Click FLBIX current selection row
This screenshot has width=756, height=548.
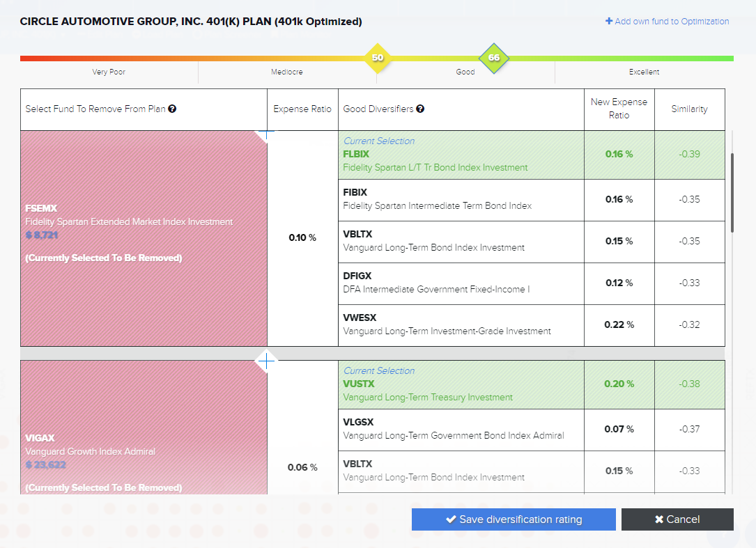[x=461, y=155]
